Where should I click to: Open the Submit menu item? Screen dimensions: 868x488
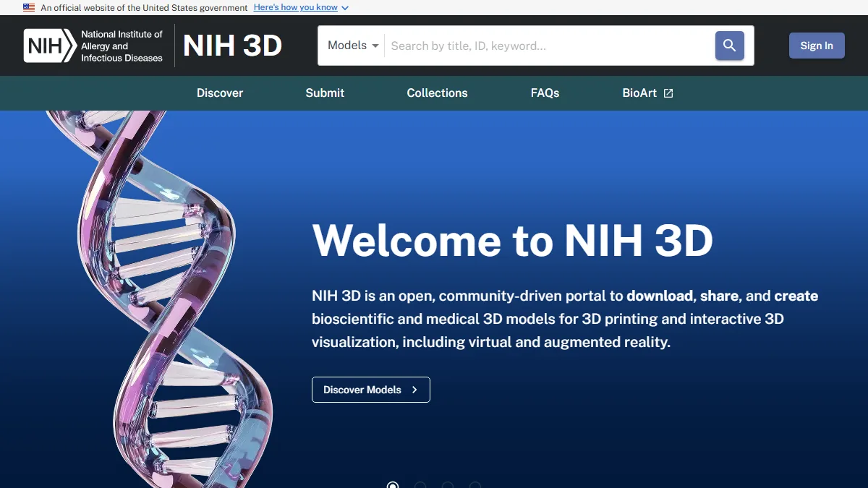325,93
